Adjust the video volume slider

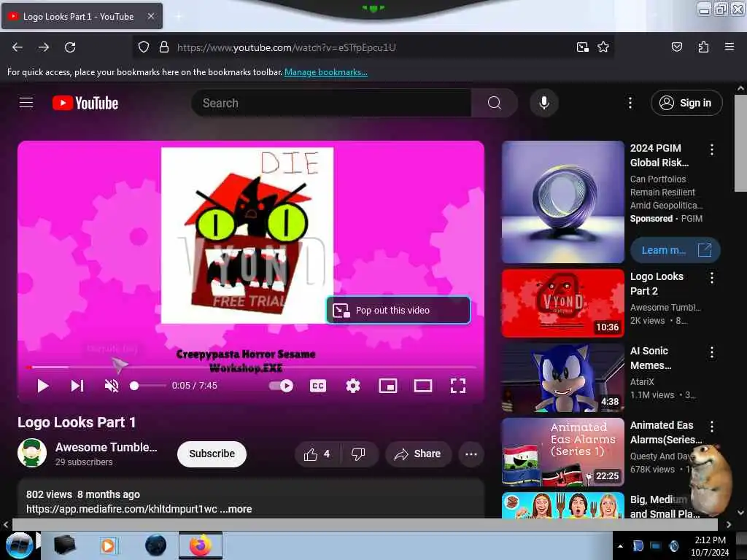point(147,386)
